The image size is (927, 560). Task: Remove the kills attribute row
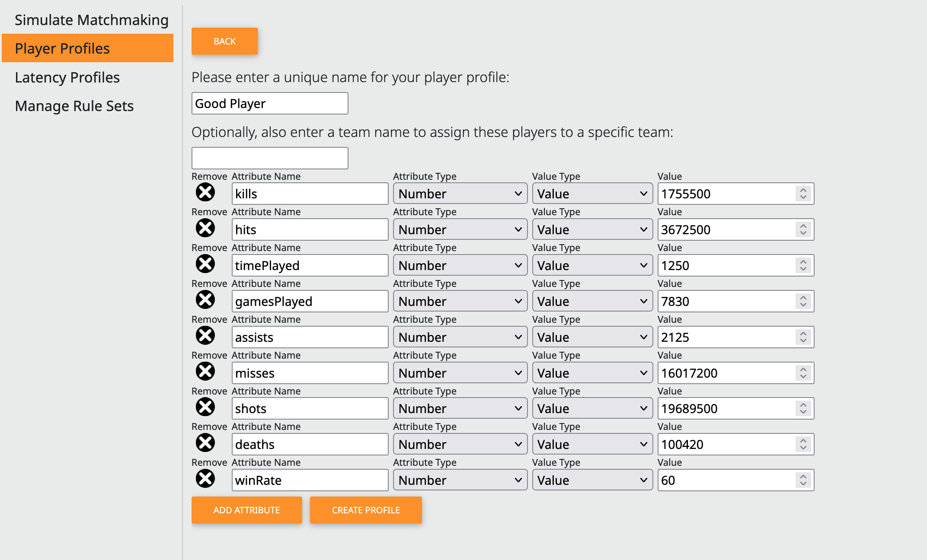pos(205,192)
